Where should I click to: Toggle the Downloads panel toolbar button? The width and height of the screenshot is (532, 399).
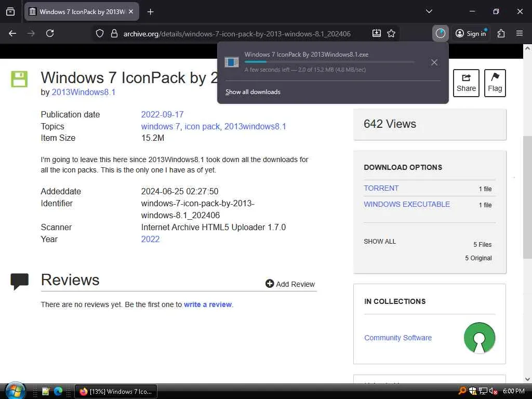coord(441,33)
